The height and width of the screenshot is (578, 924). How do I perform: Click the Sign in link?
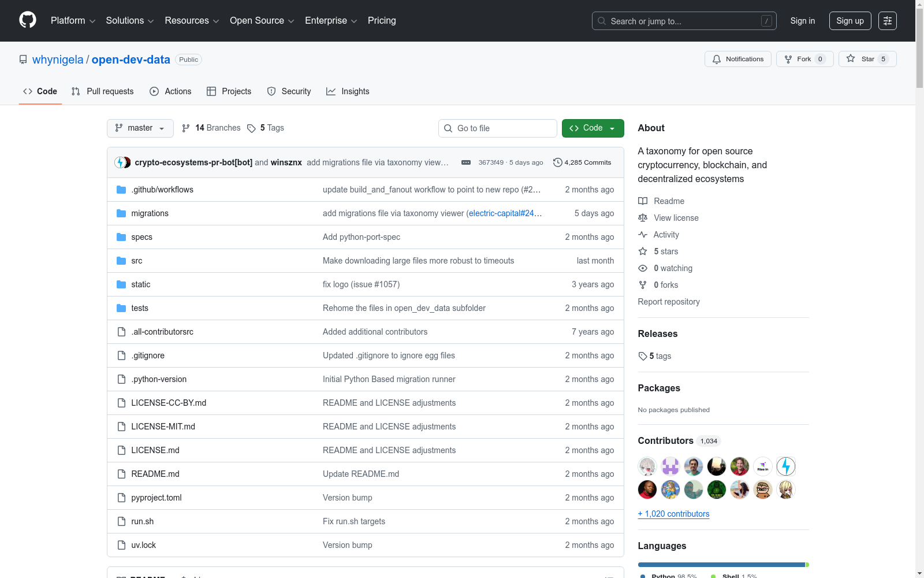[803, 21]
